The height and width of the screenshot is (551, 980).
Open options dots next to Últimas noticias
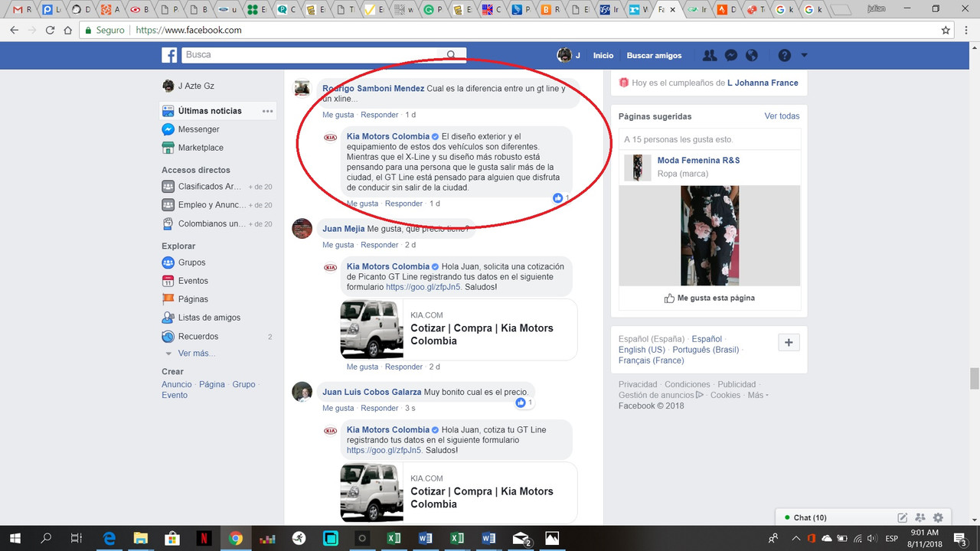[267, 111]
